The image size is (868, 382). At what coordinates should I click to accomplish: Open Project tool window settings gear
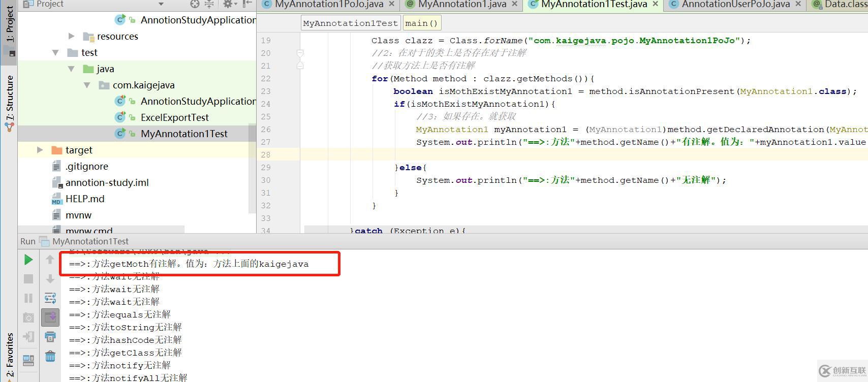[x=228, y=4]
